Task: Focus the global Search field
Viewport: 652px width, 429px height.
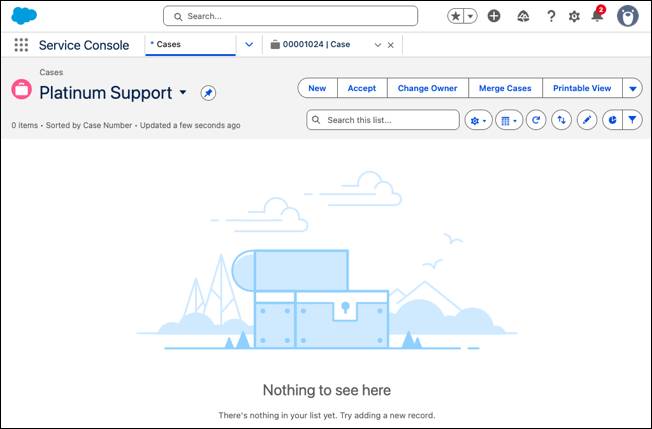Action: coord(290,16)
